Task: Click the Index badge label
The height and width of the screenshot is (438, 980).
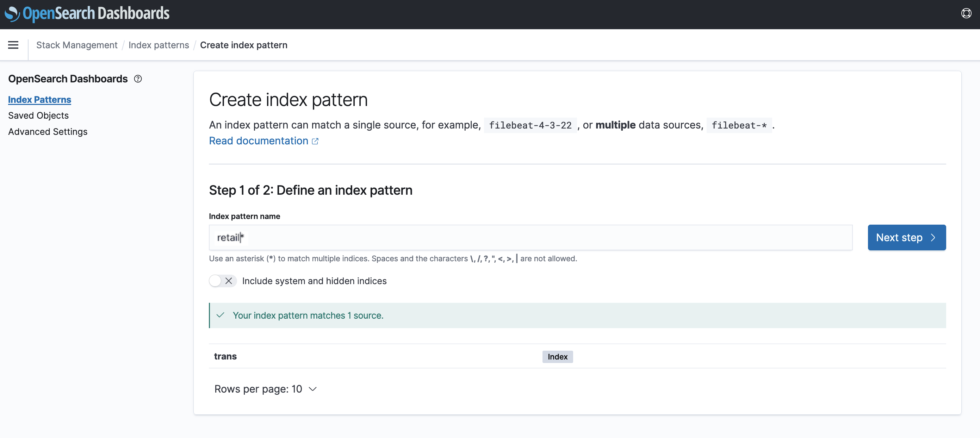Action: (557, 357)
